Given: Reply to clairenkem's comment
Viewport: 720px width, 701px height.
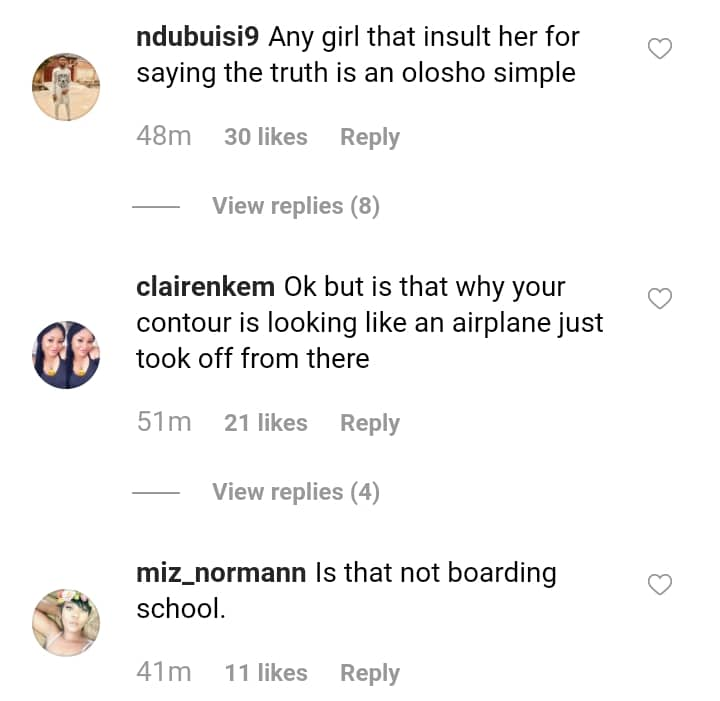Looking at the screenshot, I should pos(369,423).
